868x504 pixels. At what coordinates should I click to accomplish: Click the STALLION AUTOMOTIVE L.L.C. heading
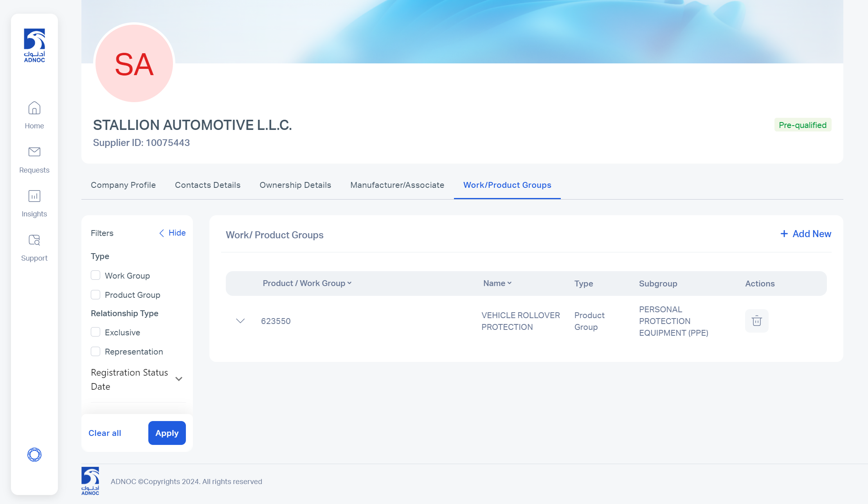coord(193,125)
